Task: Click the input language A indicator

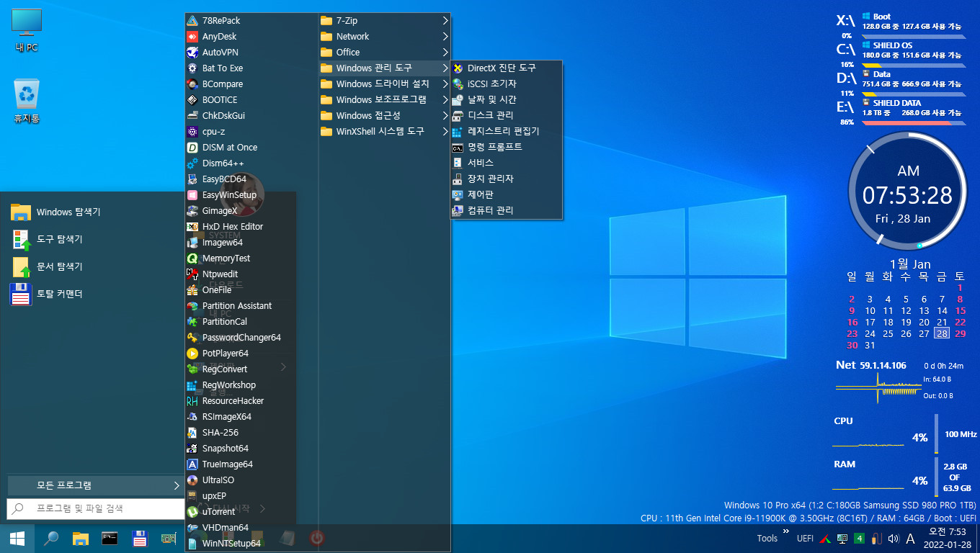Action: pyautogui.click(x=910, y=539)
